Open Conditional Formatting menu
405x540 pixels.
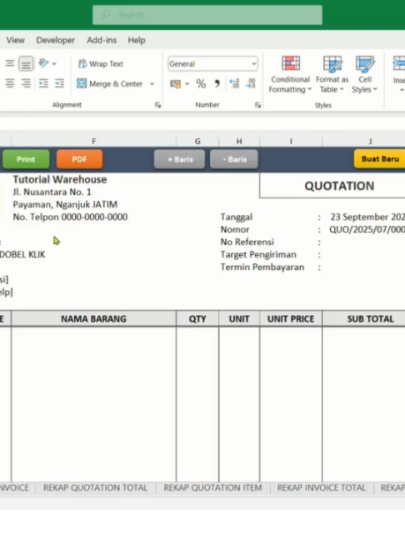290,75
